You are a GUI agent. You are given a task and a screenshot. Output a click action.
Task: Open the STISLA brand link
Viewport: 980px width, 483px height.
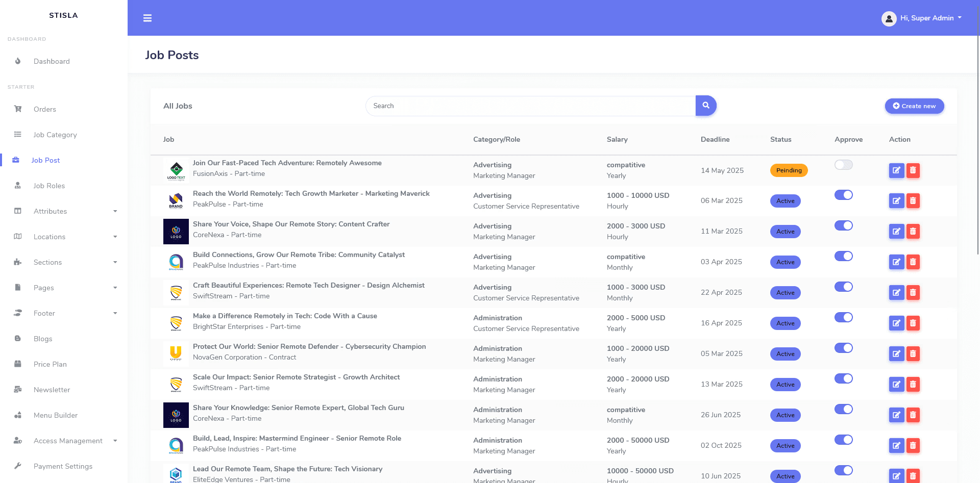(63, 15)
